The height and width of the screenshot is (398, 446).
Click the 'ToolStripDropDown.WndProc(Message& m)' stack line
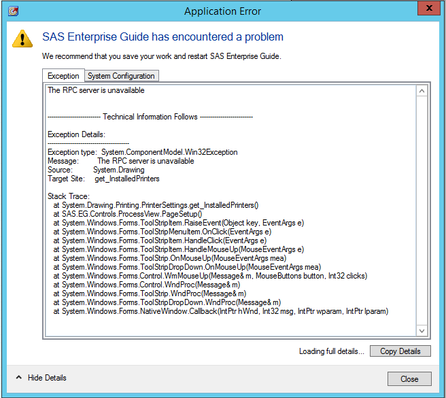pos(167,302)
